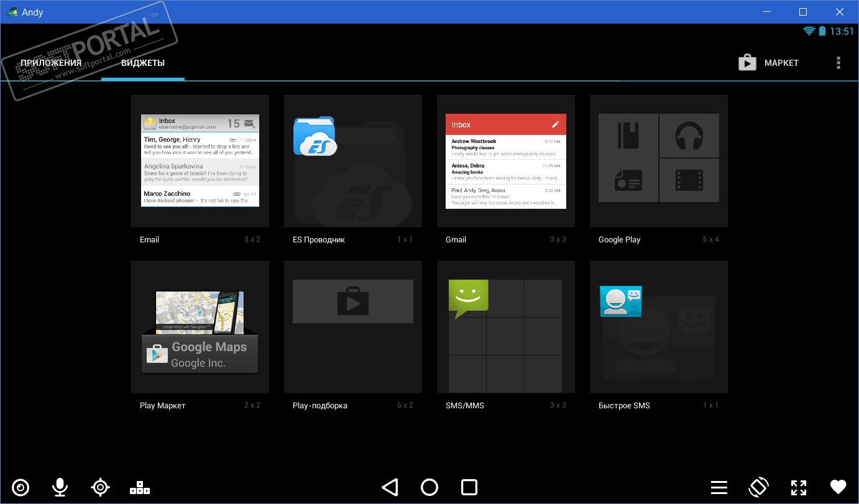Select the Gmail widget inbox preview

tap(506, 161)
